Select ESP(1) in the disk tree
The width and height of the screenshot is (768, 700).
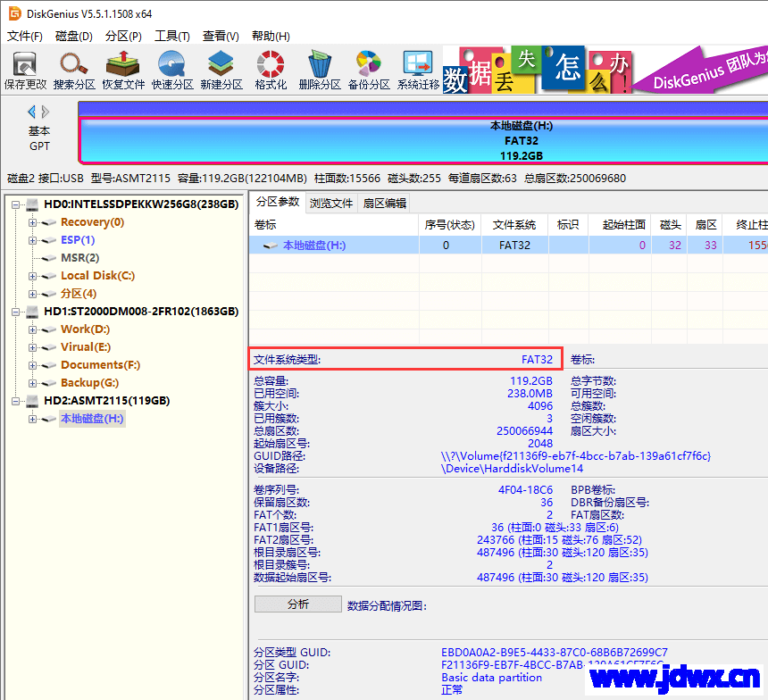click(x=78, y=240)
